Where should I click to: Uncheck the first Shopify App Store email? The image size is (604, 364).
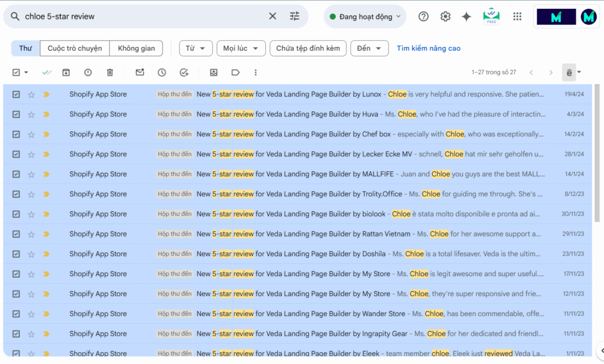[15, 94]
